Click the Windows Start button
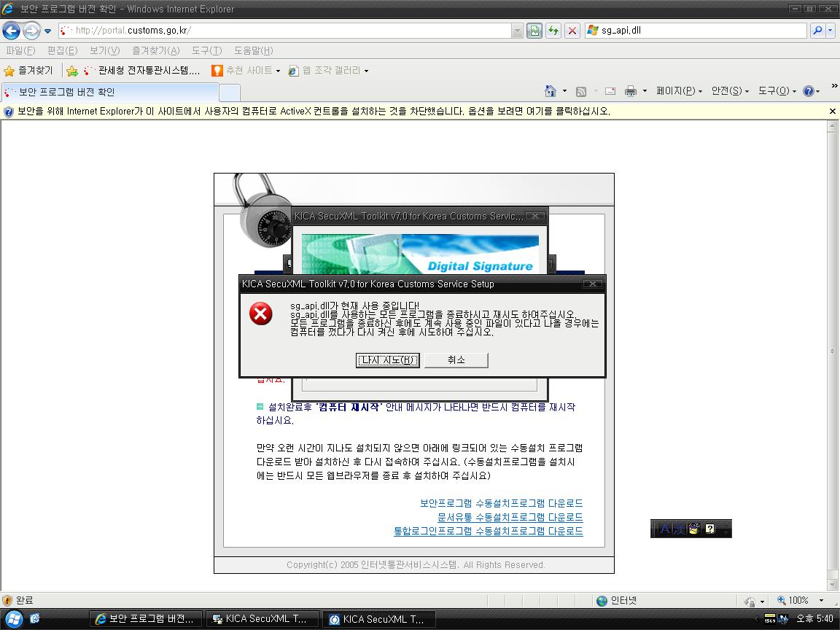The width and height of the screenshot is (840, 630). coord(14,619)
